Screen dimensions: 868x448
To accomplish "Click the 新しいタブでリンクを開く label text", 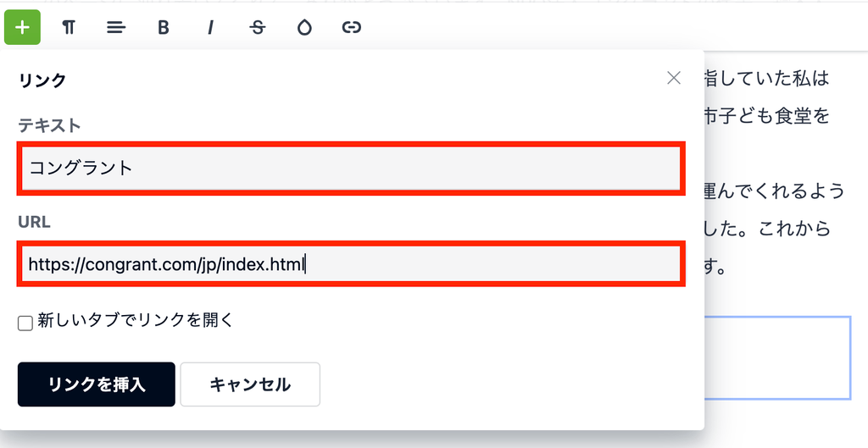I will (x=135, y=320).
